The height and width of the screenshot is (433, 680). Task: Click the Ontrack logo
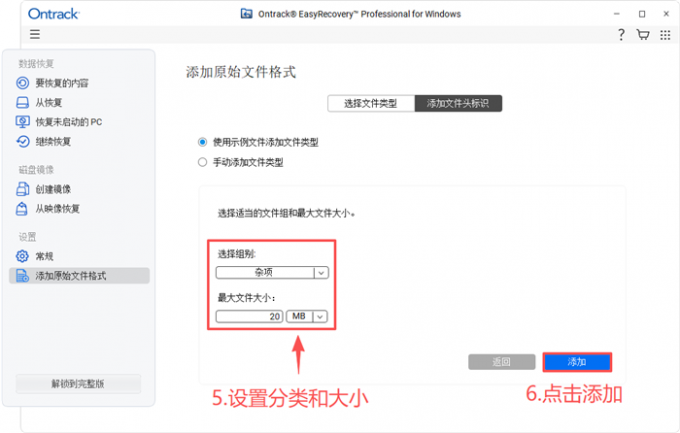[x=53, y=14]
